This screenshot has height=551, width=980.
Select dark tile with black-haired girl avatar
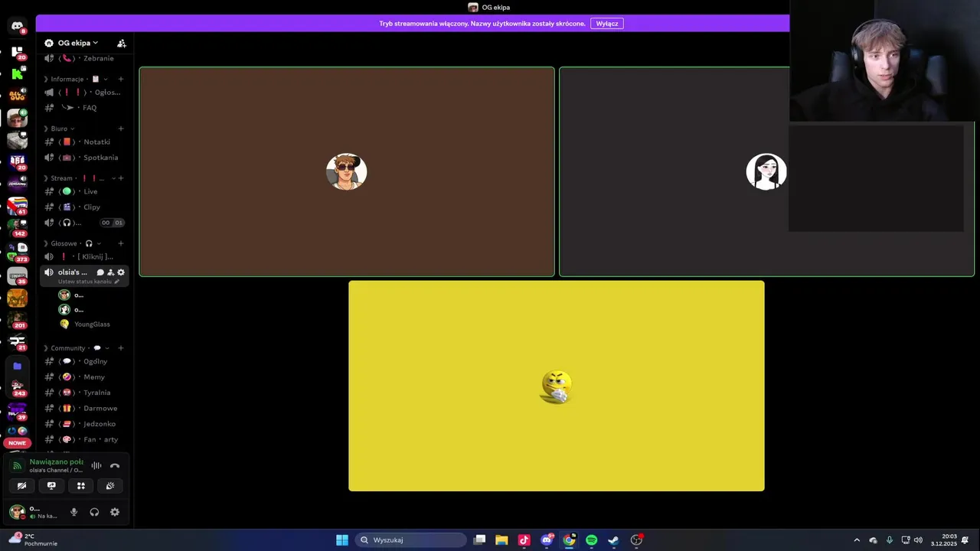[x=766, y=171]
